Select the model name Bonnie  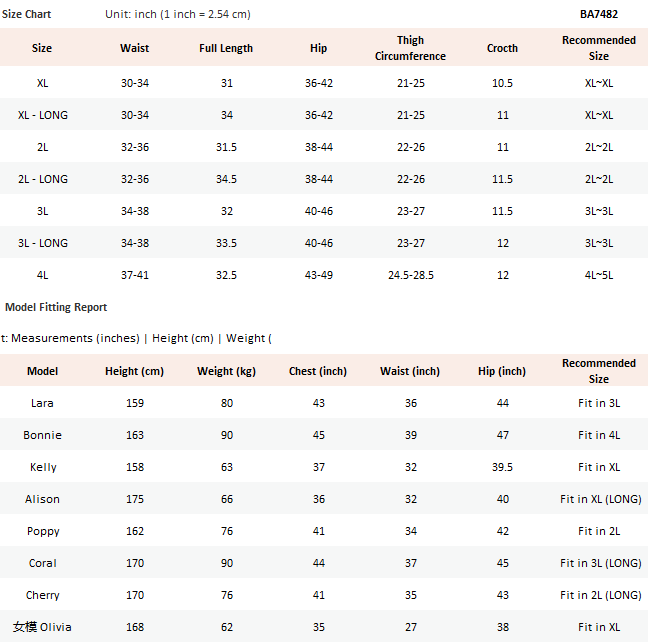(x=42, y=435)
